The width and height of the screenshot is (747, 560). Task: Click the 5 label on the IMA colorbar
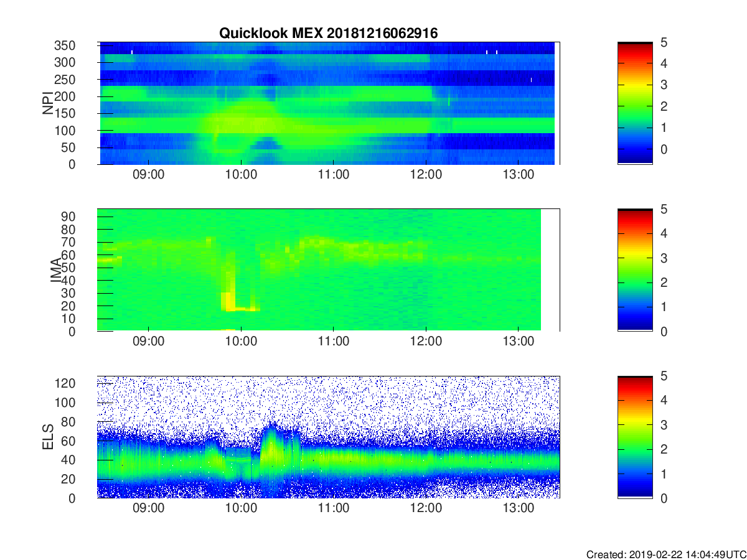(x=664, y=210)
